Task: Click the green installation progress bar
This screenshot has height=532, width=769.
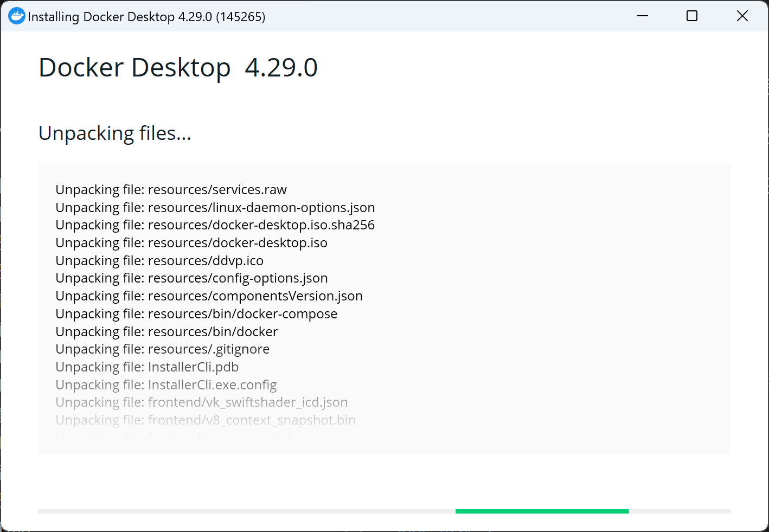Action: [x=542, y=511]
